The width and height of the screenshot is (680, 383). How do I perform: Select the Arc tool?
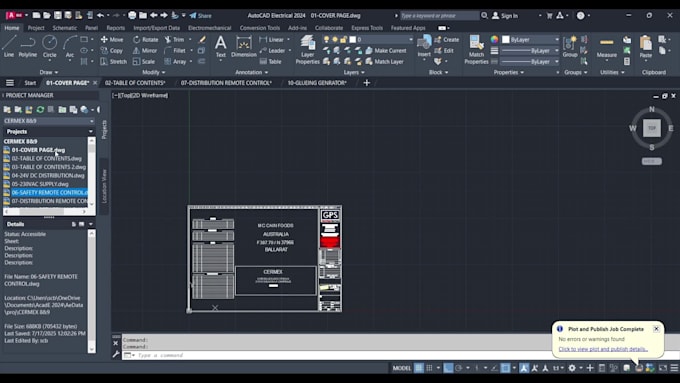(69, 46)
